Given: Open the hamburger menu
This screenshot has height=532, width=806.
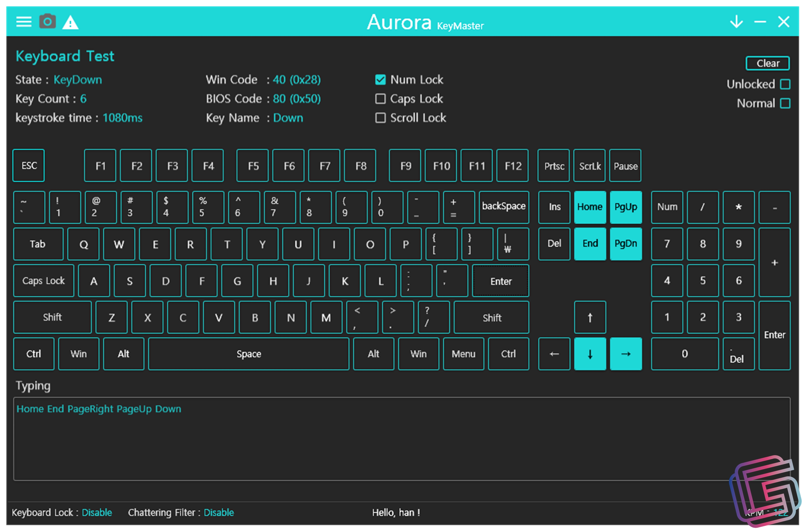Looking at the screenshot, I should point(23,22).
